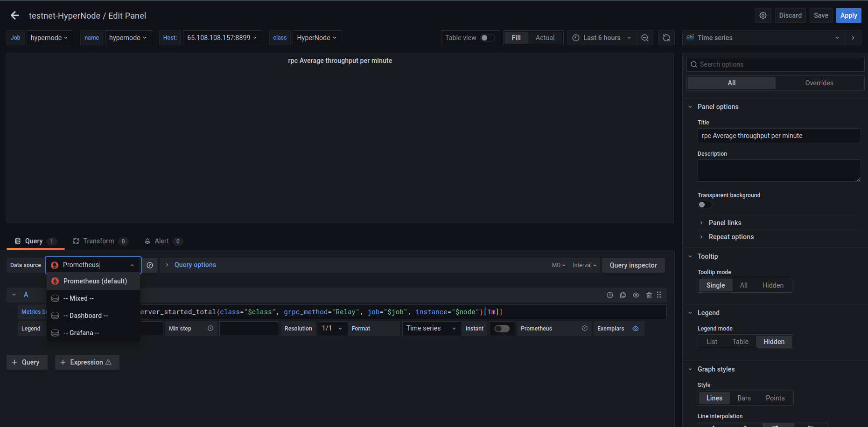868x427 pixels.
Task: Open the query help icon
Action: point(610,295)
